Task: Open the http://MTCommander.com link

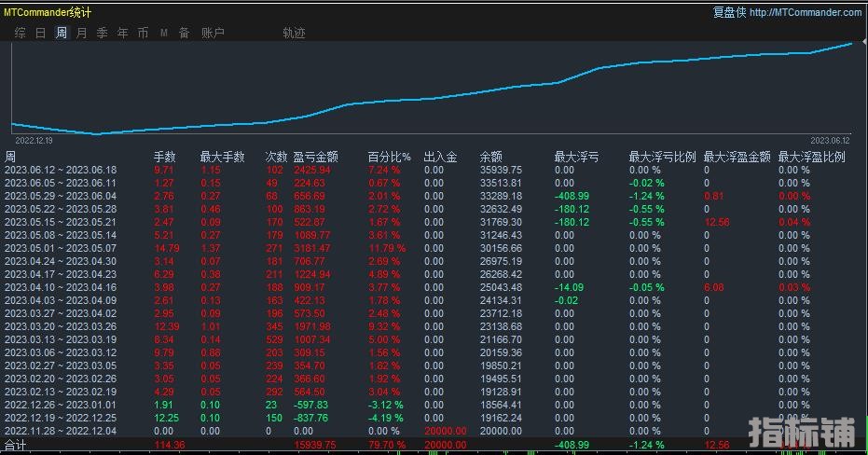Action: [x=806, y=12]
